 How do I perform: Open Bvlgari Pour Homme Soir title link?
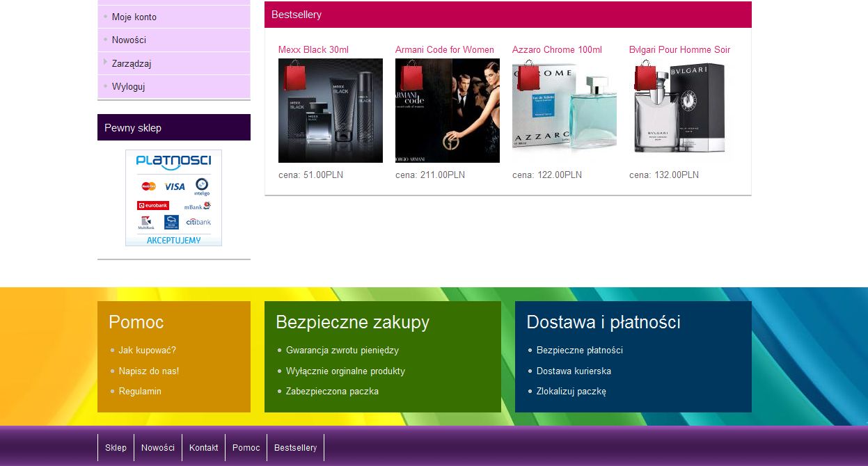[679, 49]
